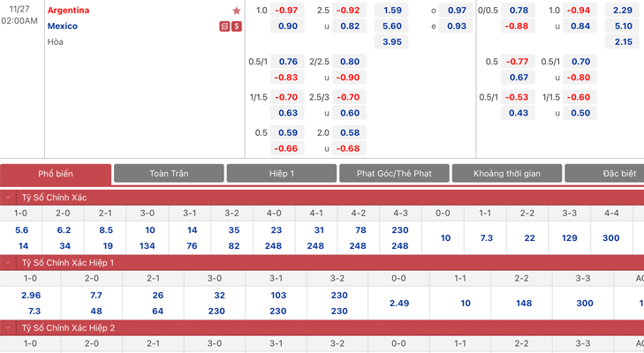Collapse Tỷ Số Chính Xác Hiệp 1 section
The width and height of the screenshot is (644, 353).
(x=8, y=263)
